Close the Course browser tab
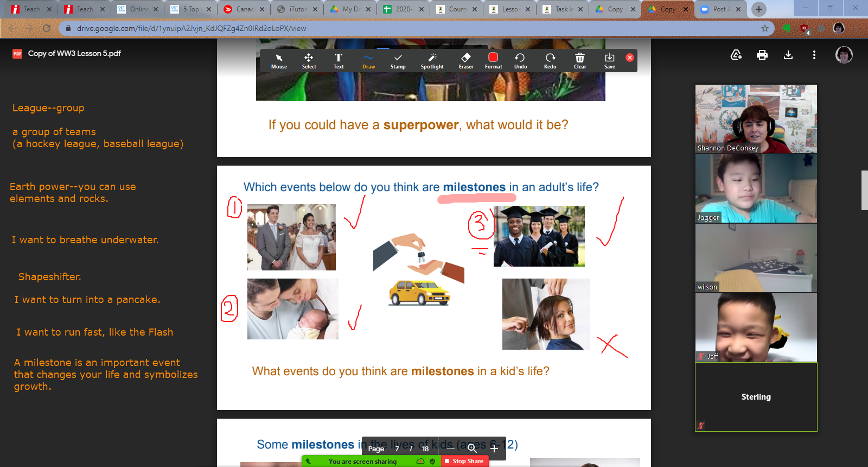The image size is (868, 467). 475,9
